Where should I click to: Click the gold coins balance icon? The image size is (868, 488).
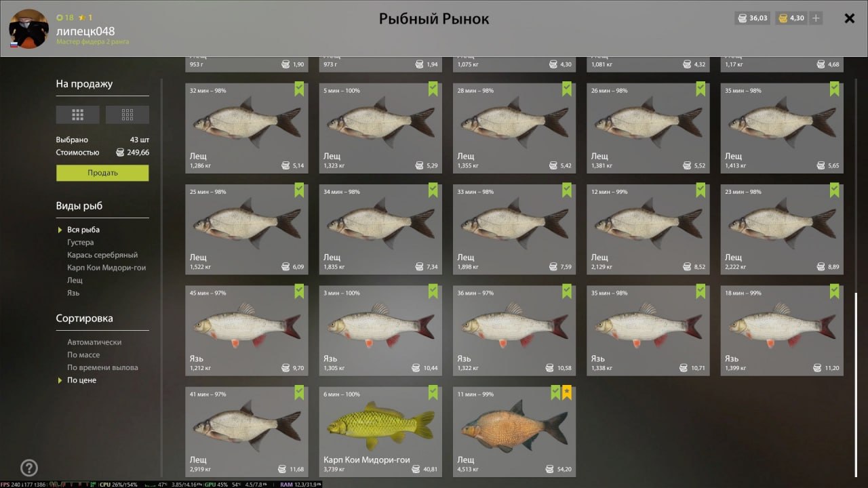(783, 18)
